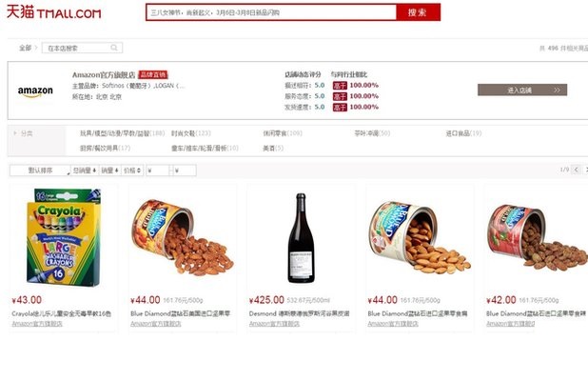Open the Desmond wine bottle product

coord(301,237)
